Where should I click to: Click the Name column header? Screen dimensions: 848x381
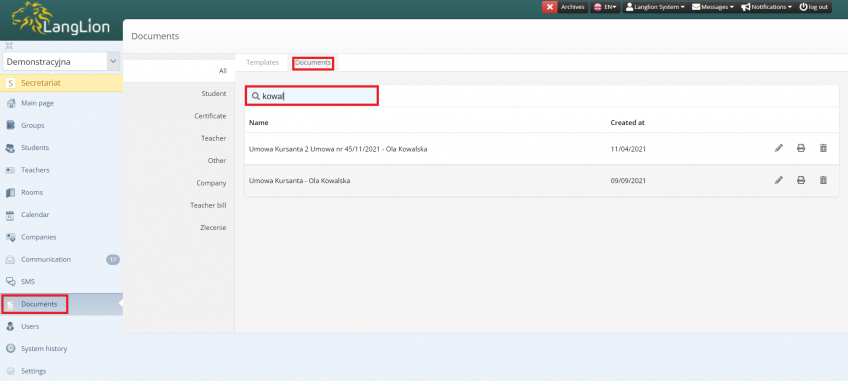tap(259, 123)
